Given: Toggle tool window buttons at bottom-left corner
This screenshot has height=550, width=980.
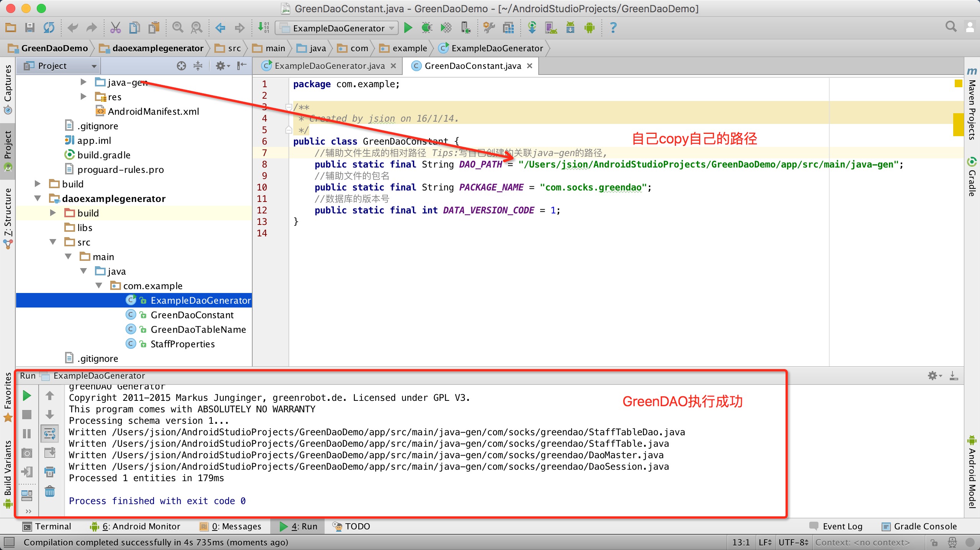Looking at the screenshot, I should tap(9, 542).
